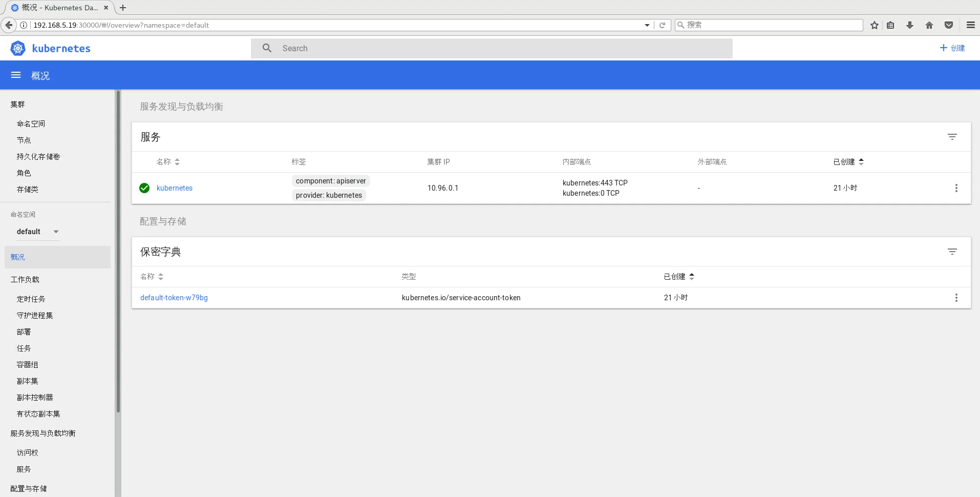Focus the dashboard Search field

(492, 48)
